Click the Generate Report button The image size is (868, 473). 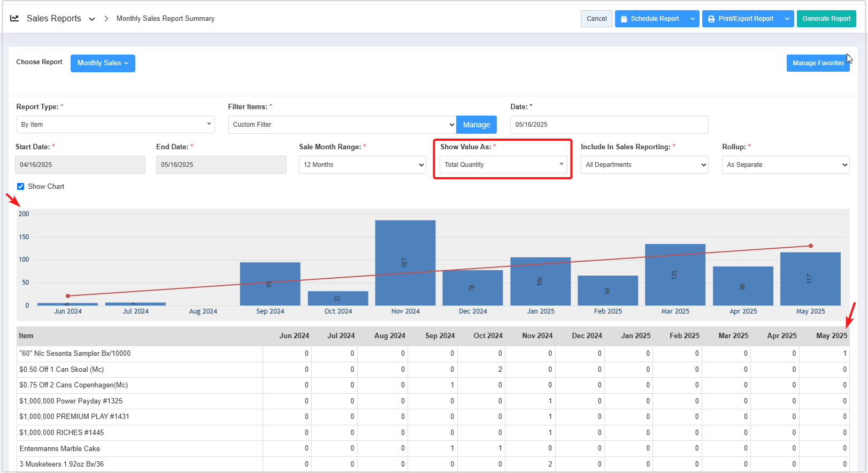(x=826, y=19)
